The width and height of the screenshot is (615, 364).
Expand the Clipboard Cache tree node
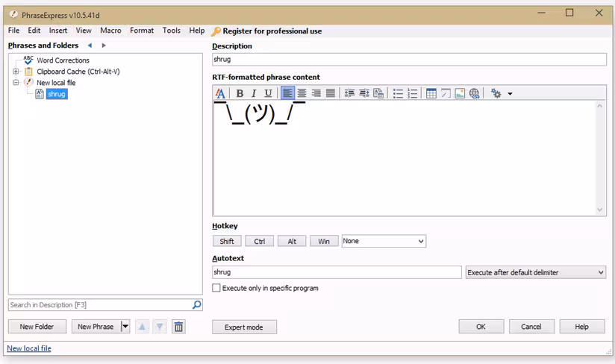click(16, 72)
